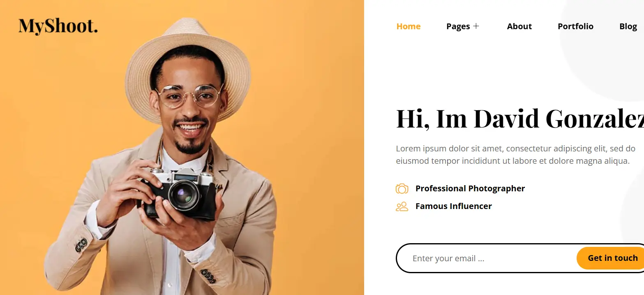The height and width of the screenshot is (295, 644).
Task: Open the Blog menu item
Action: (x=628, y=26)
